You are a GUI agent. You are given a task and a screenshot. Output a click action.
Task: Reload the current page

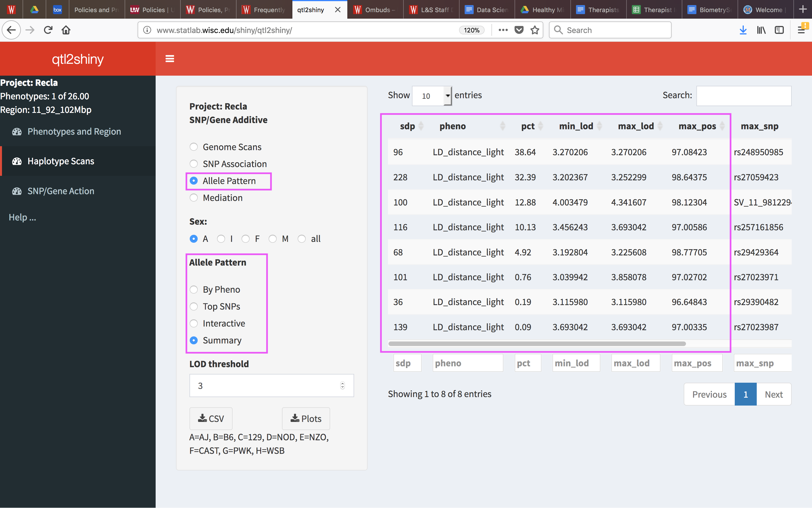(x=48, y=30)
